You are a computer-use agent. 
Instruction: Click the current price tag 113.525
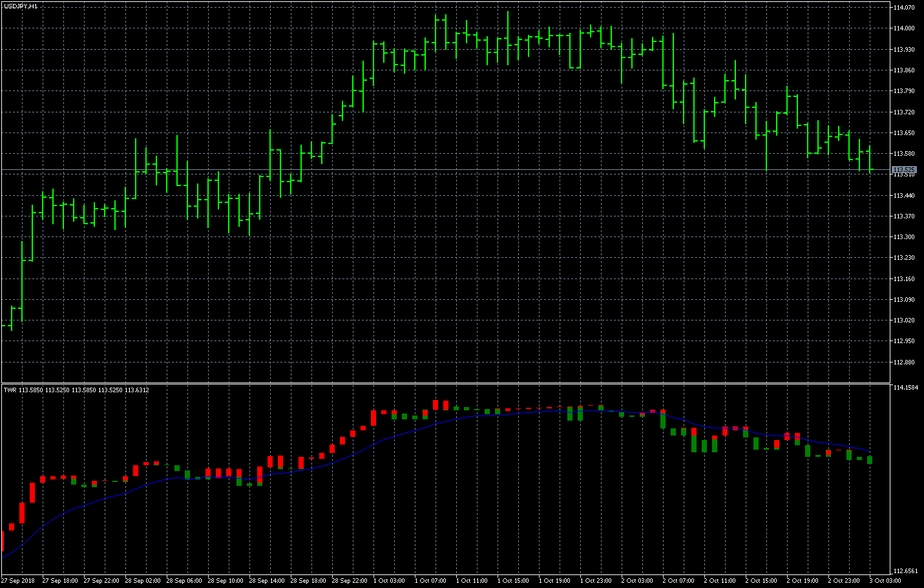pyautogui.click(x=904, y=169)
